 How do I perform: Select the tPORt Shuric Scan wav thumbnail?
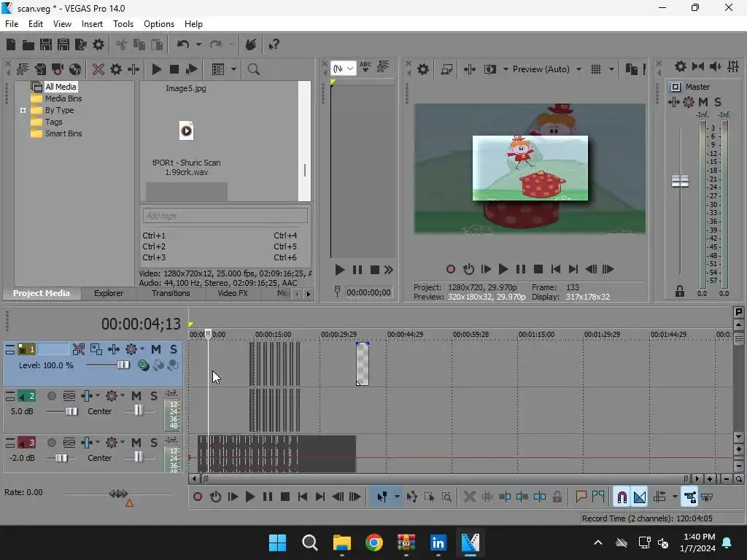coord(186,131)
